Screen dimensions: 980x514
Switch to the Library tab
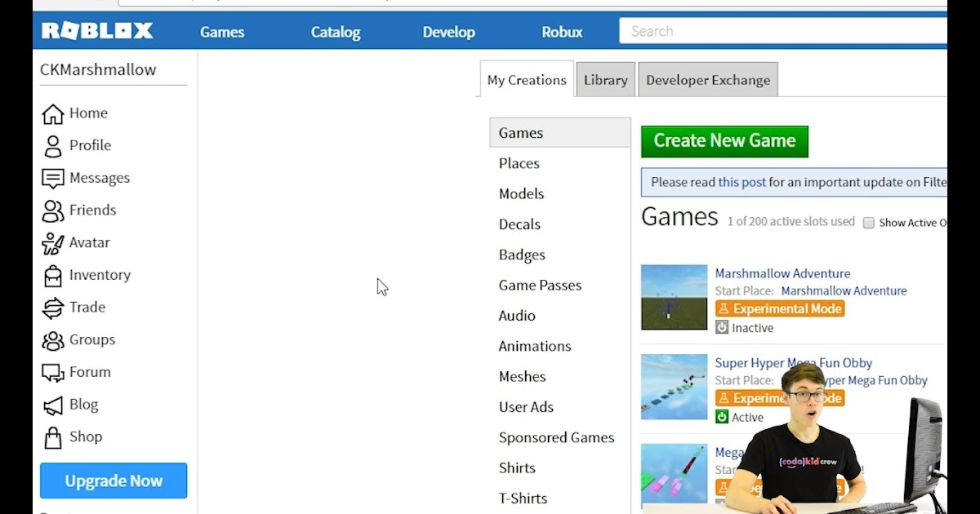click(605, 80)
